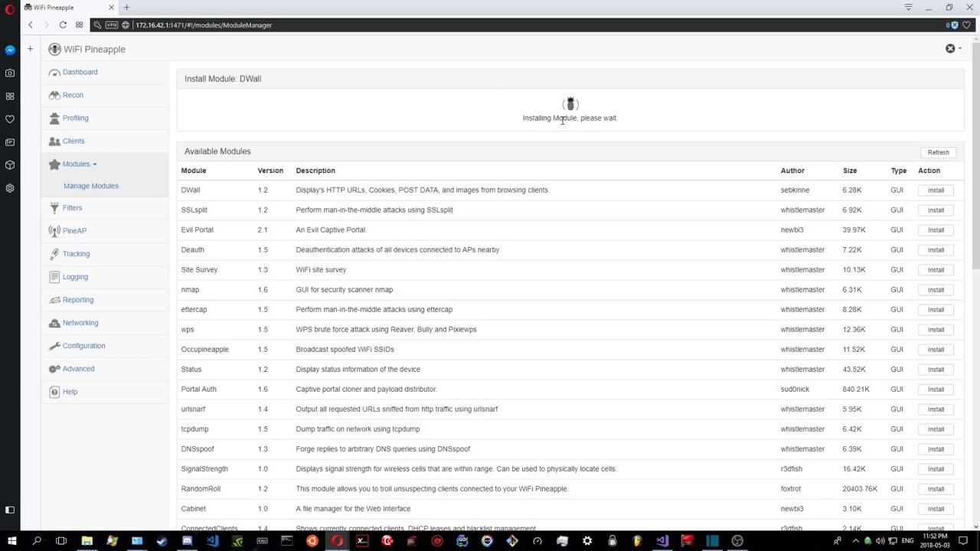Screen dimensions: 980x551
Task: Click the Clients people icon
Action: (x=54, y=141)
